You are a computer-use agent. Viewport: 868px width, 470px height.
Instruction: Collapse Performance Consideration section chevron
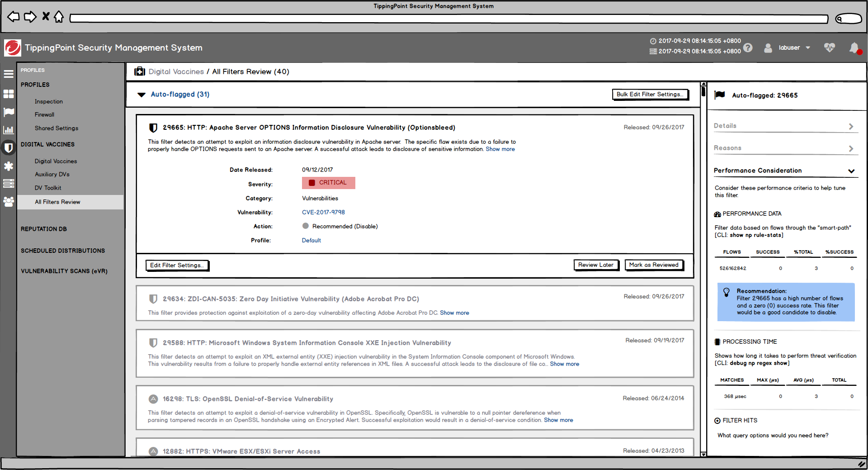point(851,171)
